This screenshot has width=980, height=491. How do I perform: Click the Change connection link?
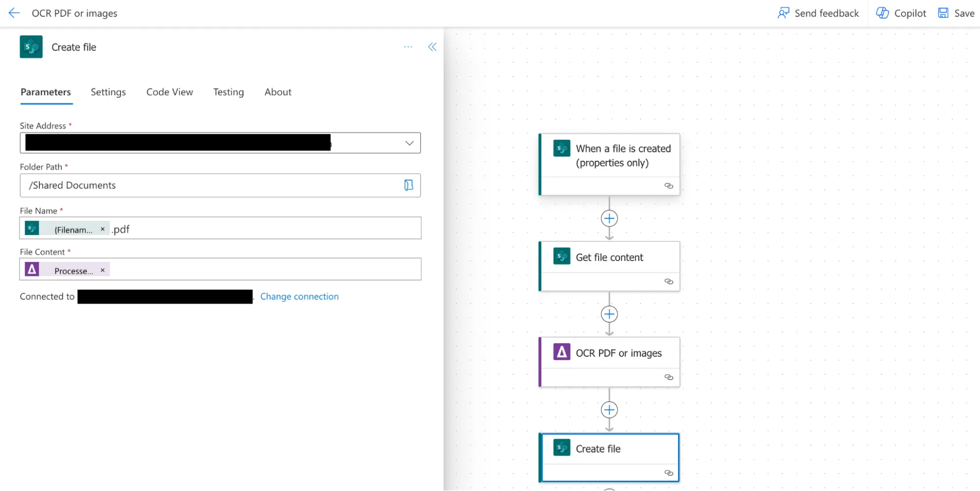click(299, 296)
